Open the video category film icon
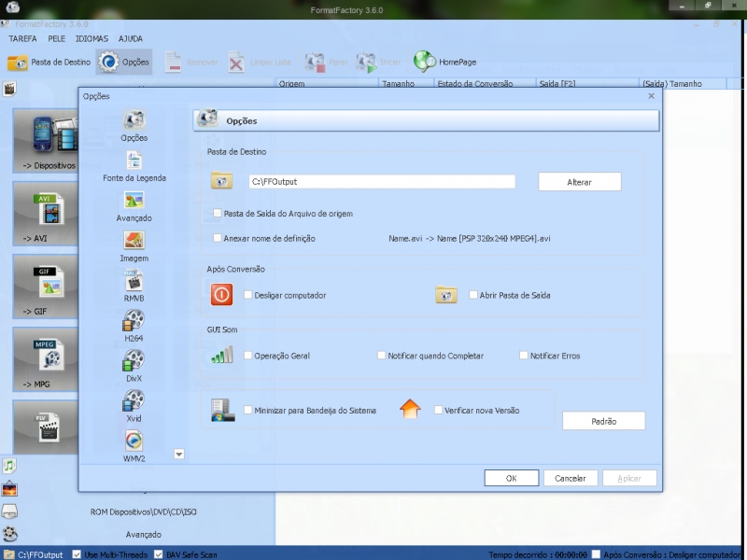747x560 pixels. click(9, 89)
